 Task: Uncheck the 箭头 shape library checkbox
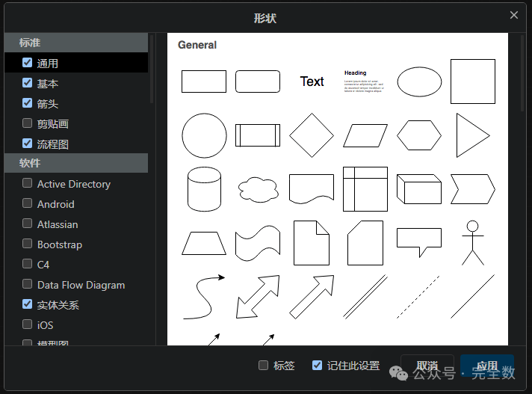[x=28, y=103]
